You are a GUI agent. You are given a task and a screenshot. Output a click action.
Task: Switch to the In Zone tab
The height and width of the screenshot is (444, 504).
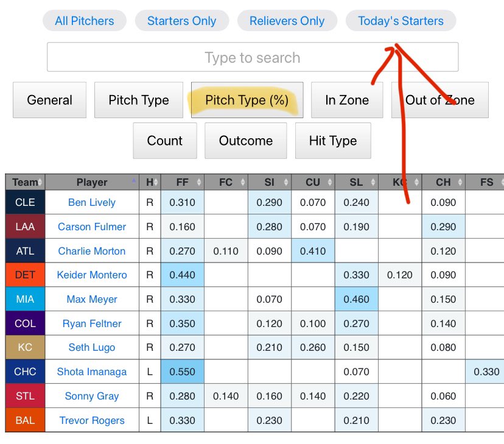(347, 100)
